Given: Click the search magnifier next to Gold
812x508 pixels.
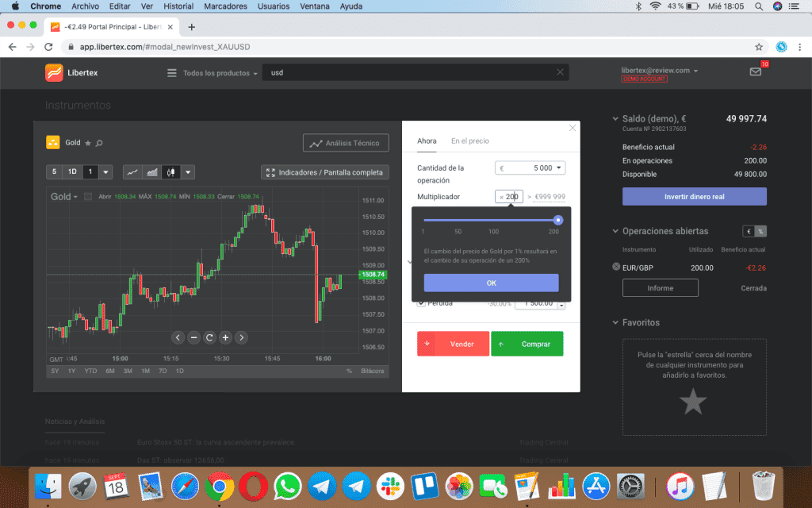Looking at the screenshot, I should (x=99, y=143).
